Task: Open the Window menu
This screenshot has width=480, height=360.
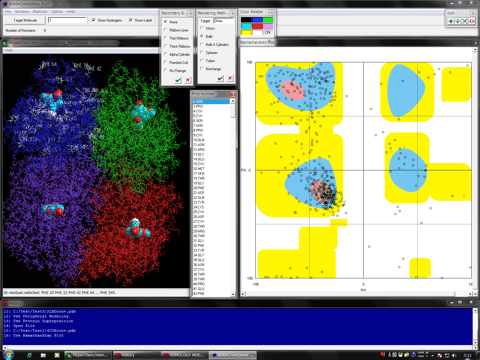Action: click(x=22, y=11)
